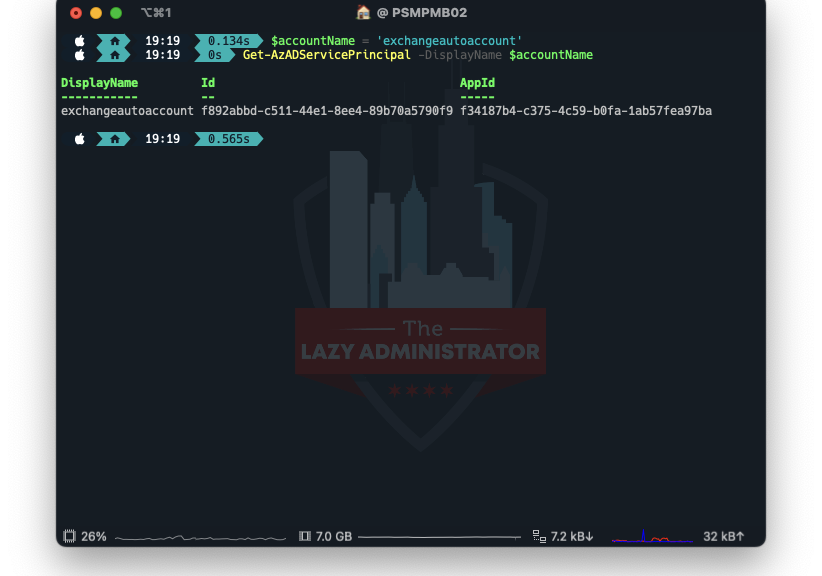Click the $accountName variable in the first command
This screenshot has height=576, width=822.
click(x=313, y=41)
